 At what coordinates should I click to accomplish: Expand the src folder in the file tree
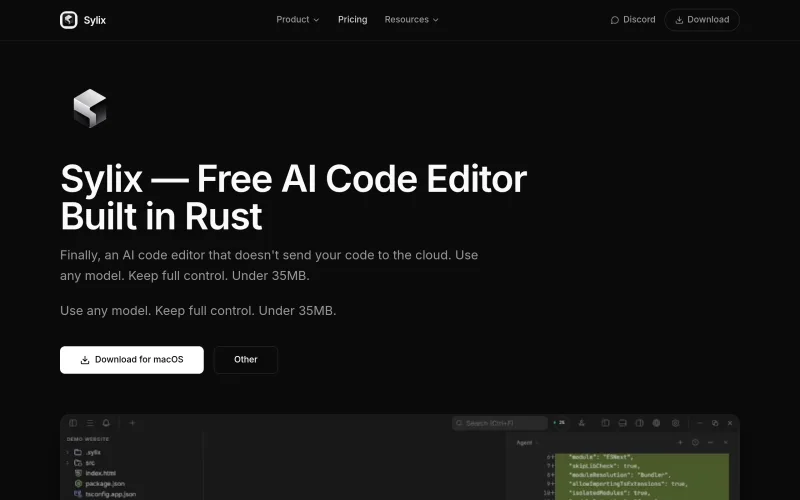click(x=82, y=463)
